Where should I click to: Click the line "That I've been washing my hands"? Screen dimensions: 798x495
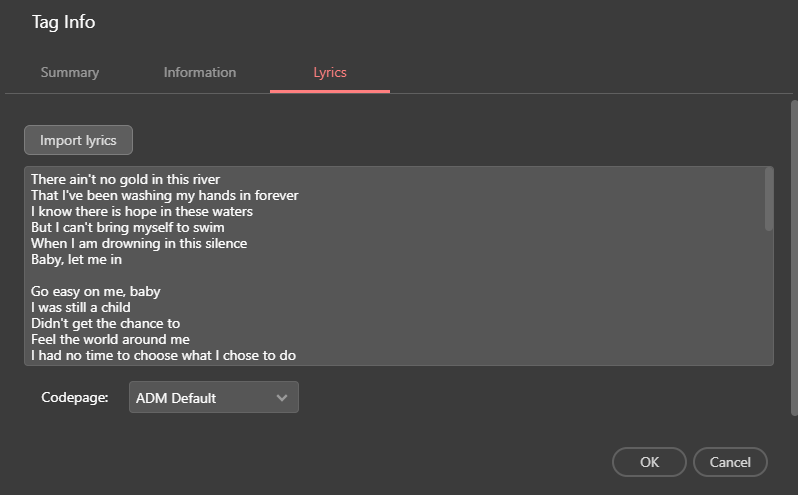tap(165, 196)
